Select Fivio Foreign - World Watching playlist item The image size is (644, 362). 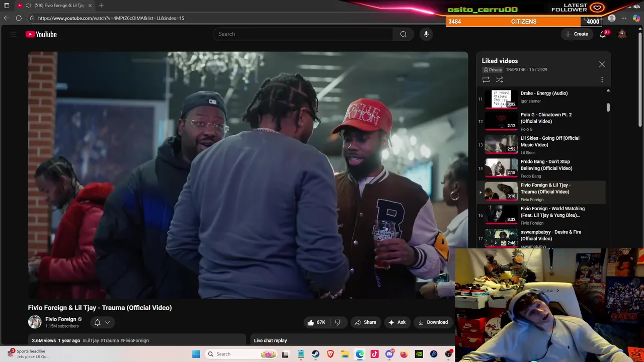(x=541, y=215)
